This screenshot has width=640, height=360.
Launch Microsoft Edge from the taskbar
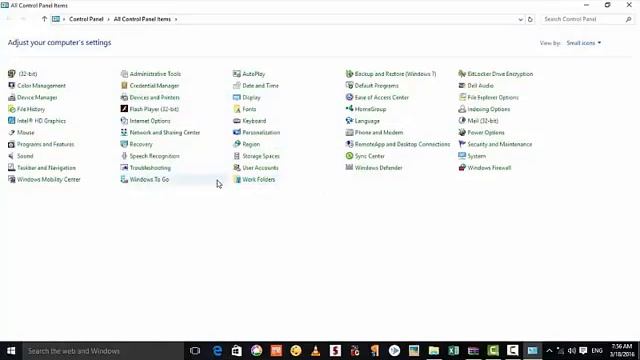217,351
